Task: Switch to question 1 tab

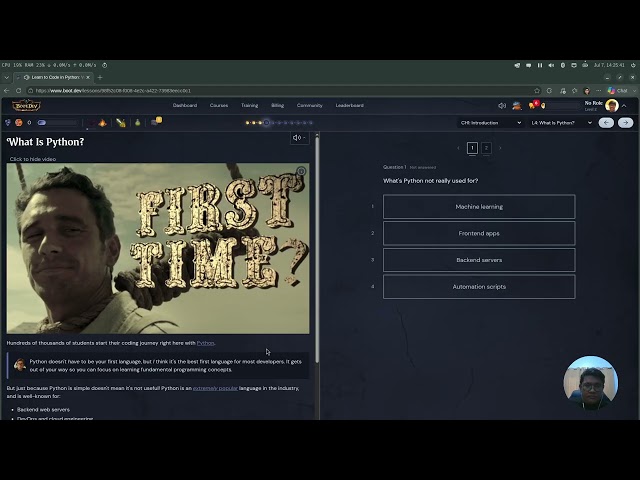Action: (x=472, y=148)
